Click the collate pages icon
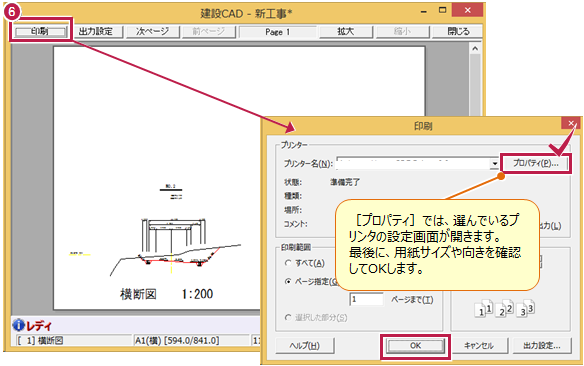This screenshot has width=584, height=366. 505,308
